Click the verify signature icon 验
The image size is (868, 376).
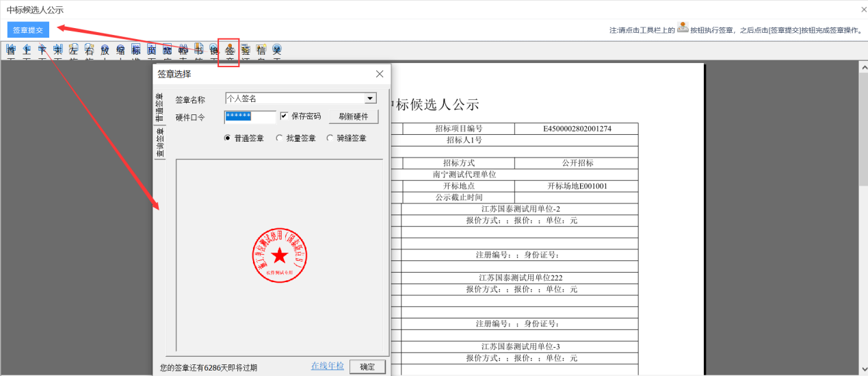[x=246, y=50]
